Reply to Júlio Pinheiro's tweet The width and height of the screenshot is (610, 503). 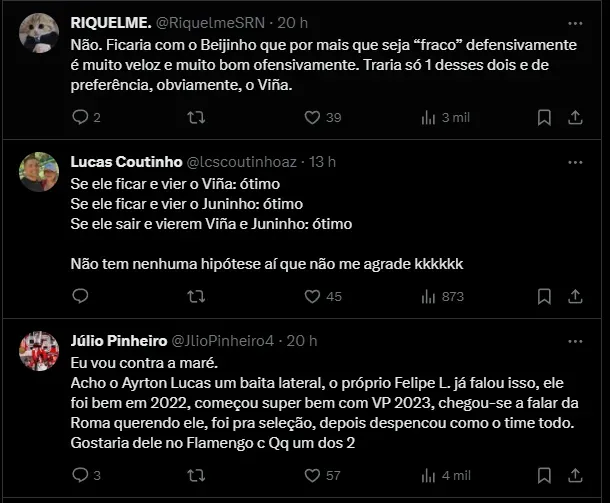[82, 475]
